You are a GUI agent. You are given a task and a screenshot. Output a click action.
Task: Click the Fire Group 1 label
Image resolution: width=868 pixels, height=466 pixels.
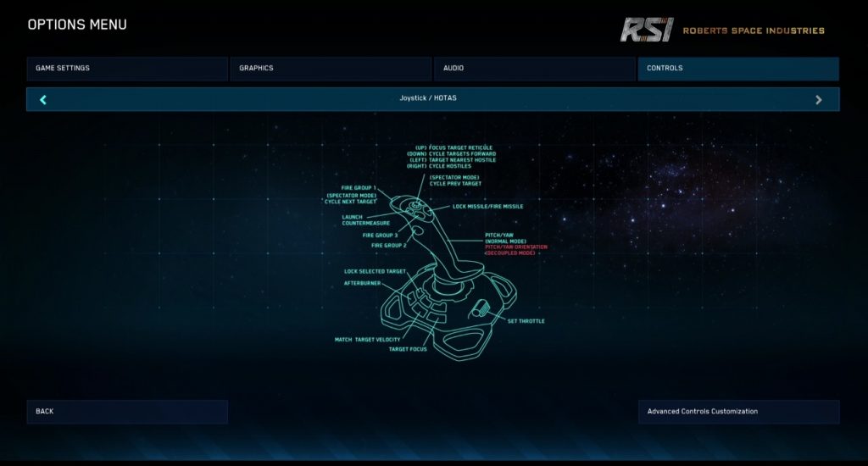point(359,188)
